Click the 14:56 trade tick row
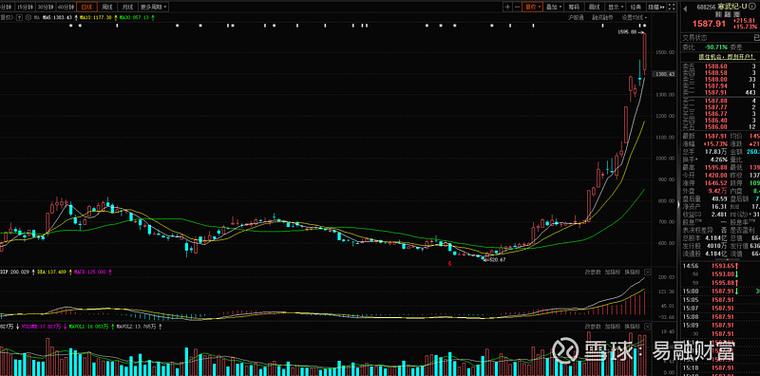The height and width of the screenshot is (376, 760). pos(721,266)
